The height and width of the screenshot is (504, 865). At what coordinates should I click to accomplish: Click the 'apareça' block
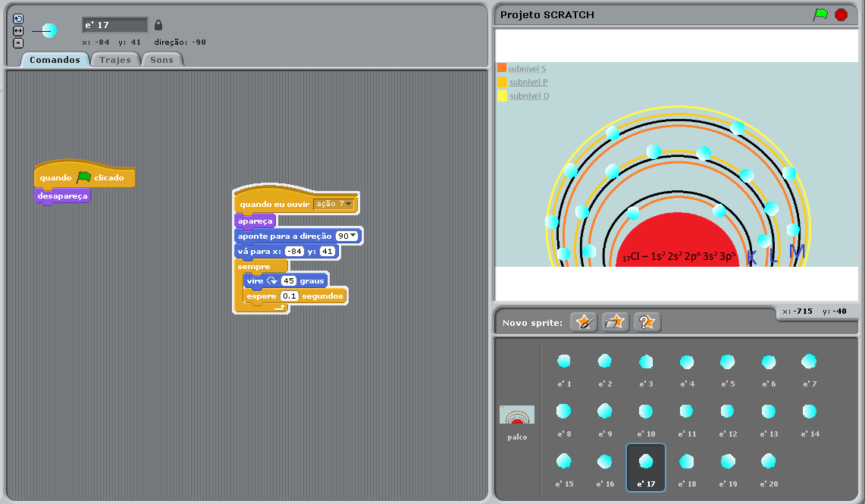255,221
